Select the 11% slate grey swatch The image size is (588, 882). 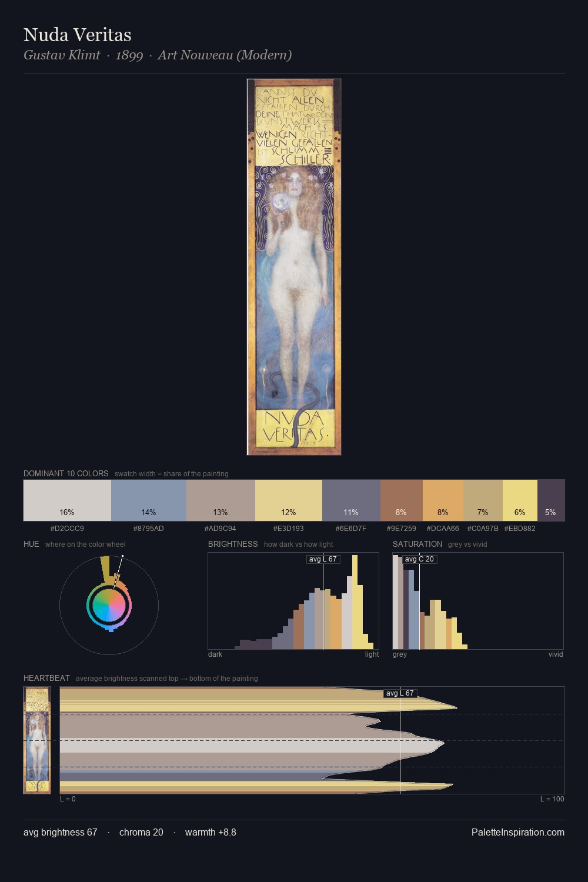[x=351, y=500]
